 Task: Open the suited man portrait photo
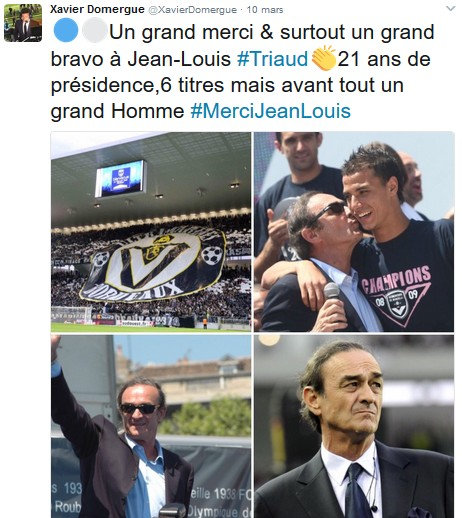354,426
